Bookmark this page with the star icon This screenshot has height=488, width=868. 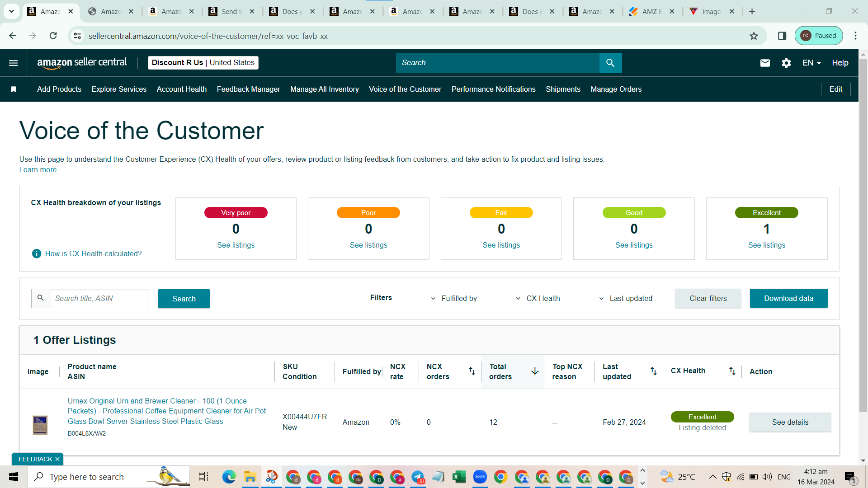[754, 36]
